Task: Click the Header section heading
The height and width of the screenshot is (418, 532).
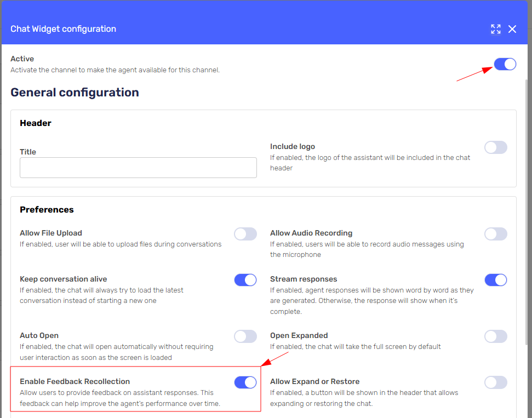Action: click(x=36, y=123)
